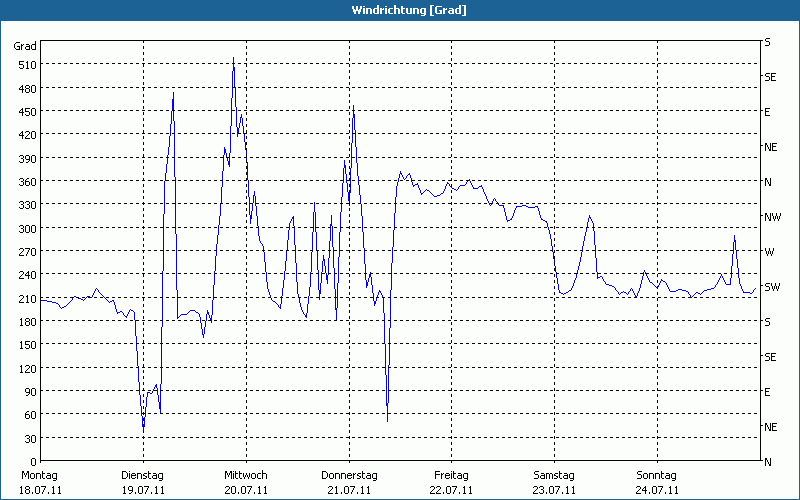Image resolution: width=800 pixels, height=500 pixels.
Task: Select the 23.07.11 date label
Action: tap(554, 490)
